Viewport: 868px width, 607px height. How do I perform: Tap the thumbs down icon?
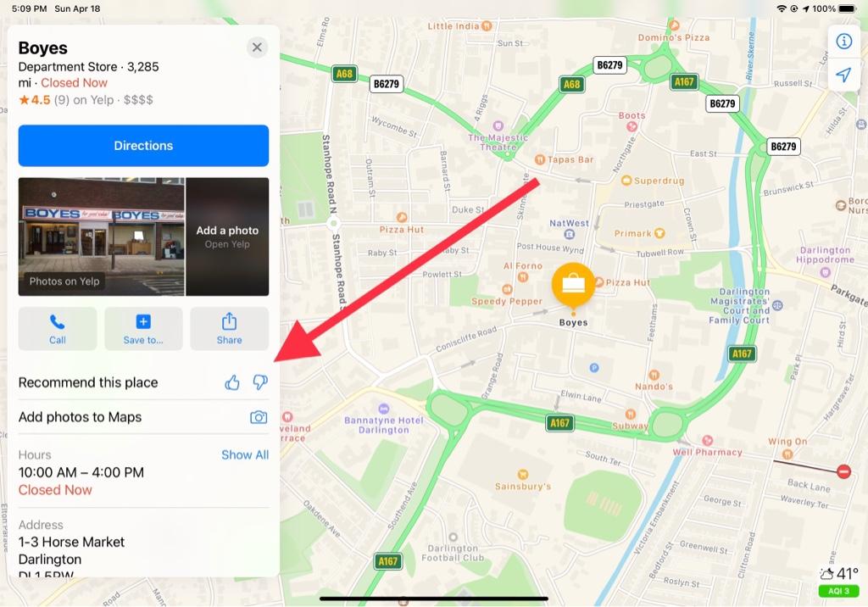(x=260, y=382)
